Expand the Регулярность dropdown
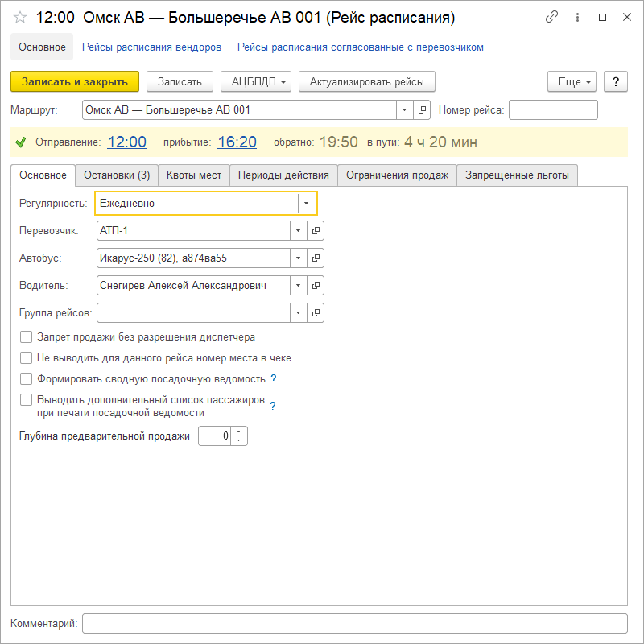This screenshot has width=644, height=644. tap(307, 204)
